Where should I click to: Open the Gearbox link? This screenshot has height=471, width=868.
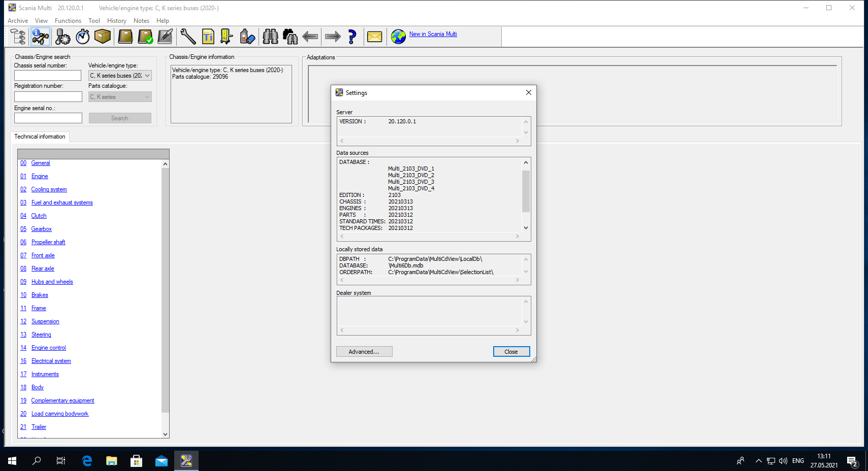41,229
